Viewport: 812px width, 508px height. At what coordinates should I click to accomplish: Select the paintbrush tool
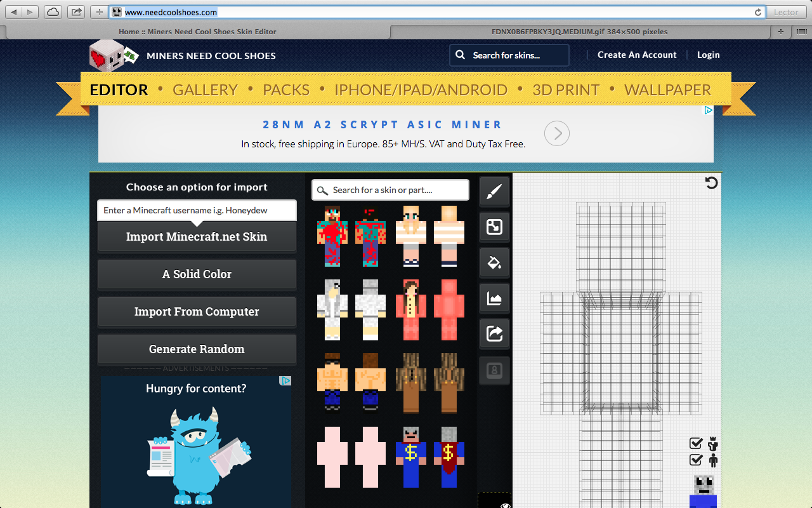coord(494,192)
